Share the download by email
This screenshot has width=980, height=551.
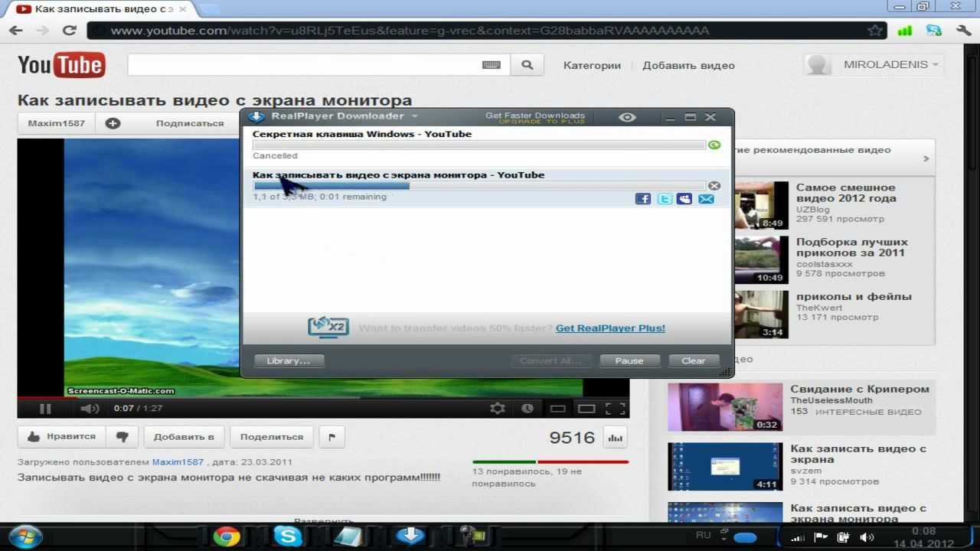(x=706, y=199)
